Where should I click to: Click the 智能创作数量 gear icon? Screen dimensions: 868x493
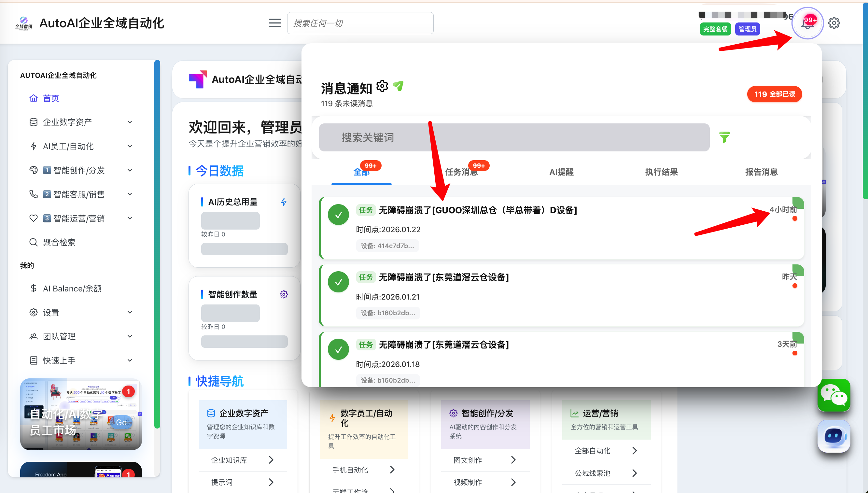(284, 294)
